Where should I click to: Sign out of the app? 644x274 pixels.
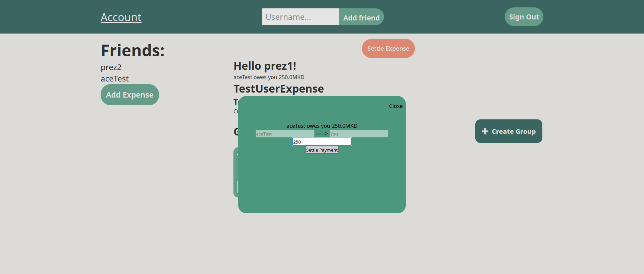[x=524, y=17]
